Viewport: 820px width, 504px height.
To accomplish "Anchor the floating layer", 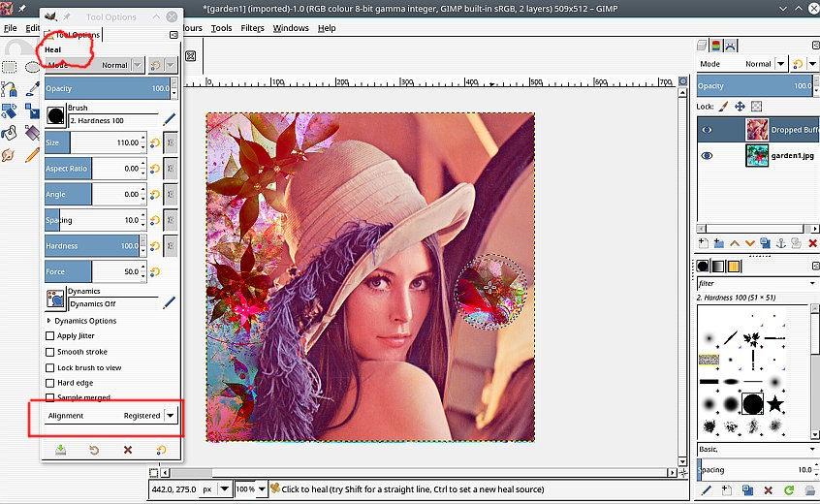I will [781, 243].
